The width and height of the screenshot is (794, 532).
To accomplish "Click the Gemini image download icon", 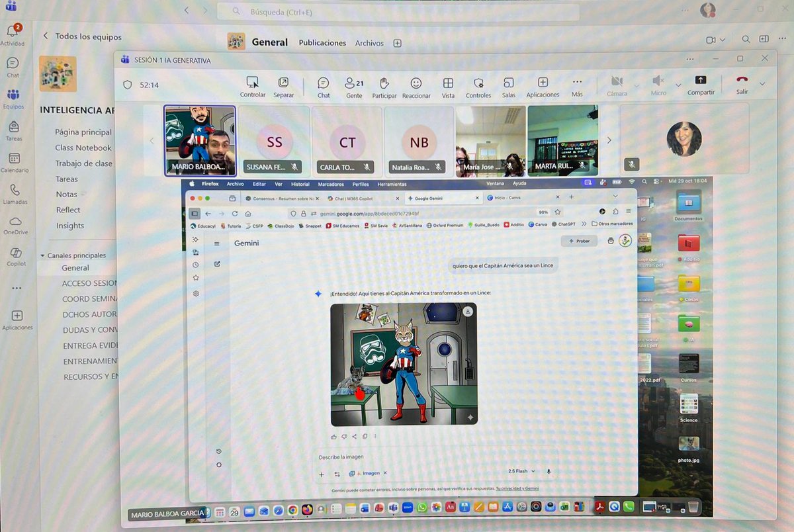I will (x=468, y=310).
